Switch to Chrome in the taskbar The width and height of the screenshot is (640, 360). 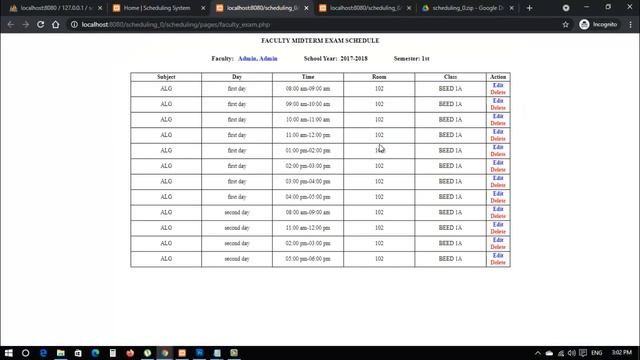click(165, 353)
